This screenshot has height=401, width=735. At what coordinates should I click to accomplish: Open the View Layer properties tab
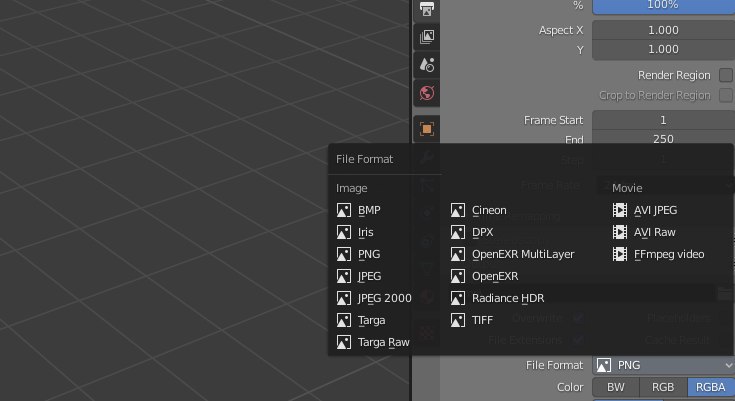click(427, 37)
